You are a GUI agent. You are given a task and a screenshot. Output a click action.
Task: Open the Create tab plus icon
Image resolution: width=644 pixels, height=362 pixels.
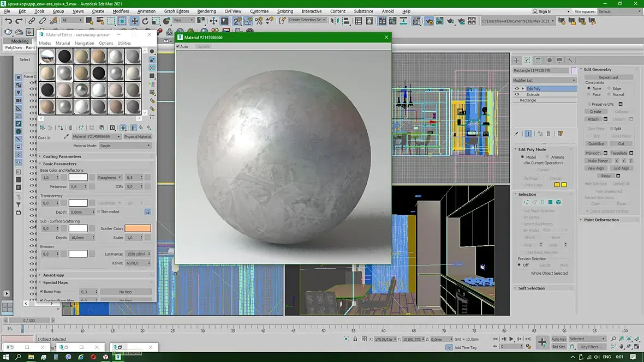(x=517, y=60)
